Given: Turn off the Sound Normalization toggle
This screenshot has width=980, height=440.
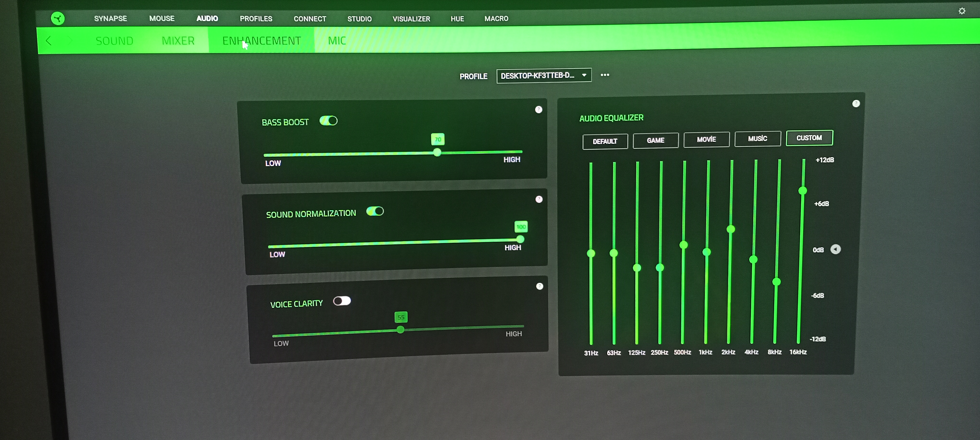Looking at the screenshot, I should [x=375, y=211].
